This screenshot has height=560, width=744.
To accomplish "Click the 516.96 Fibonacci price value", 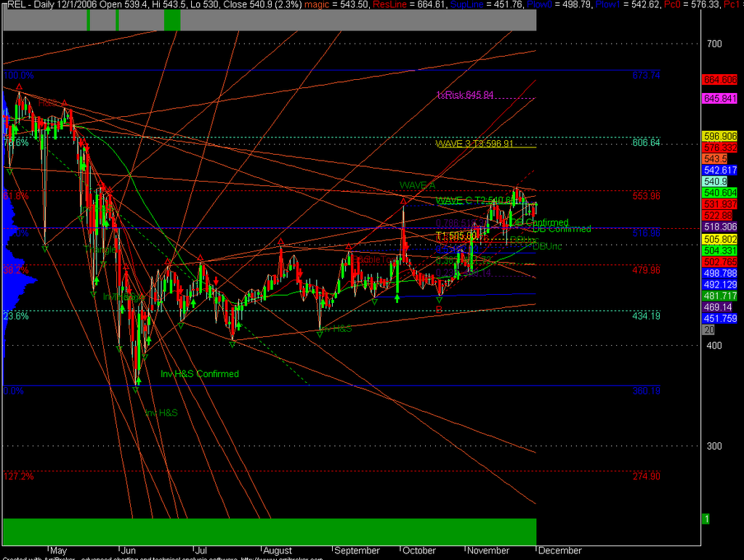I will 646,233.
